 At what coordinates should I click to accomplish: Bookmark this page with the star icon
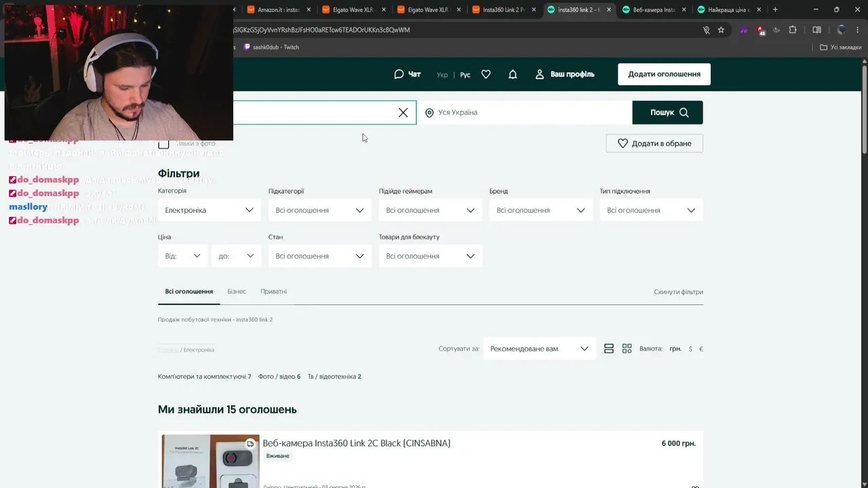(x=721, y=30)
